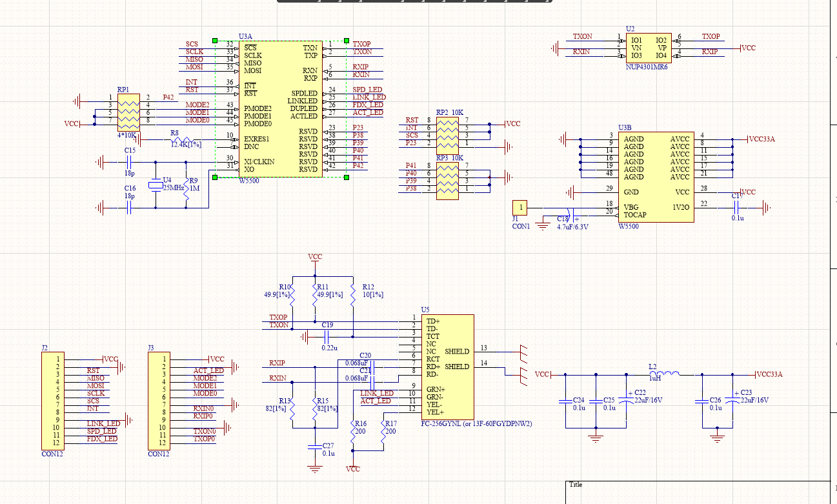The width and height of the screenshot is (837, 504).
Task: Click RXIN net label at U2 pin 3
Action: [x=581, y=52]
